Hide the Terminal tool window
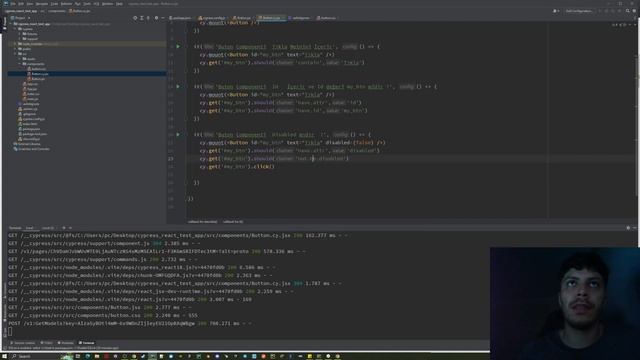The width and height of the screenshot is (640, 360). click(x=635, y=228)
